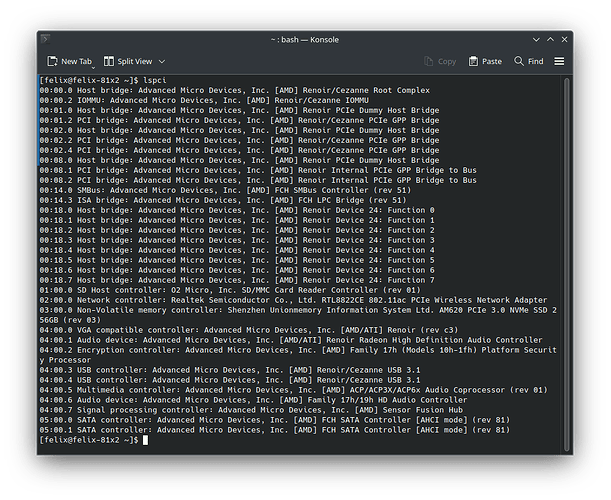611x500 pixels.
Task: Click the title bar text 'bash — Konsole'
Action: pos(305,38)
